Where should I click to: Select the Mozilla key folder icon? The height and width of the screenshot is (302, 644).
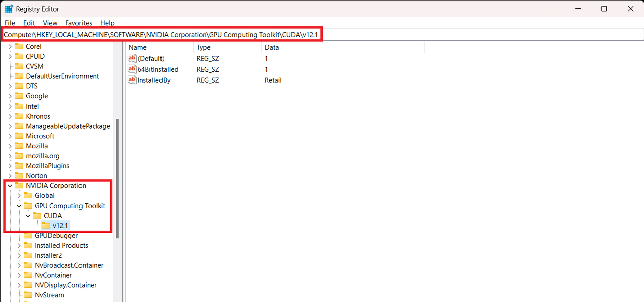(x=19, y=146)
